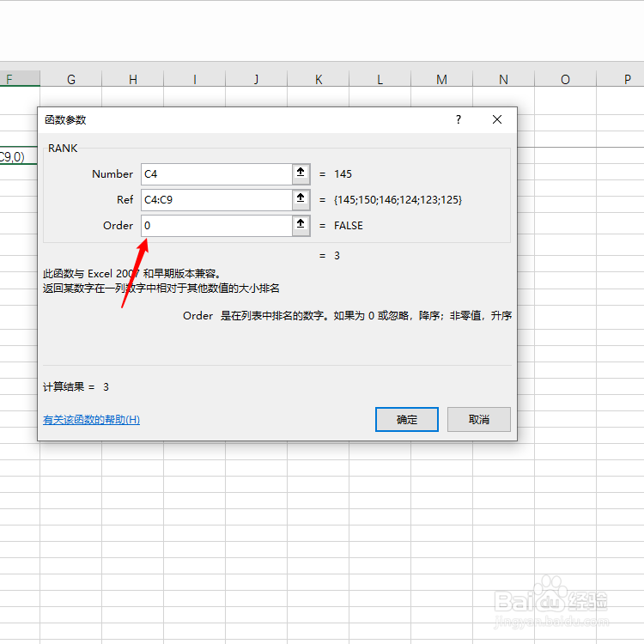This screenshot has width=644, height=644.
Task: Click into the Ref input field C4:C9
Action: tap(216, 200)
